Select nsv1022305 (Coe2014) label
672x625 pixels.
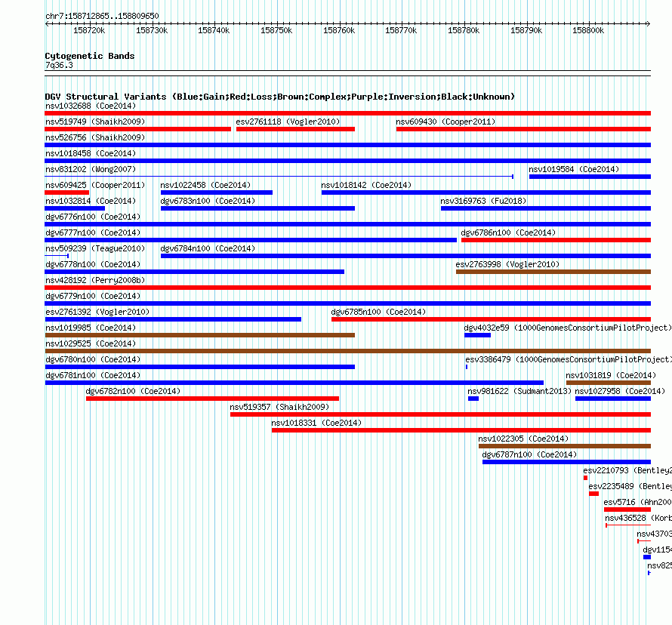point(523,439)
